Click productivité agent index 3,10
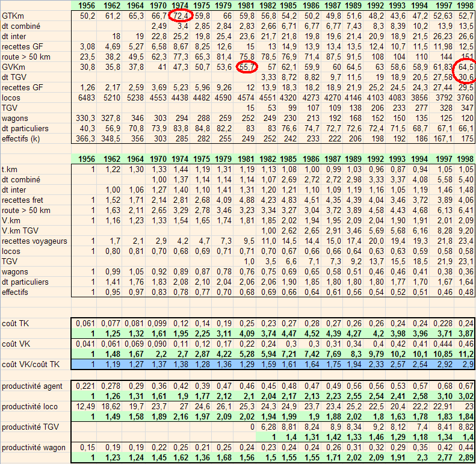The image size is (476, 464). (445, 396)
